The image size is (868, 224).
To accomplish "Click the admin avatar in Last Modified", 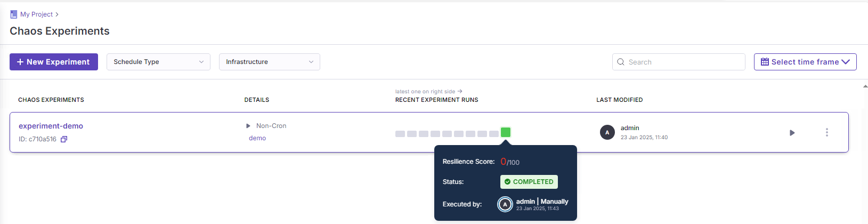I will tap(607, 132).
